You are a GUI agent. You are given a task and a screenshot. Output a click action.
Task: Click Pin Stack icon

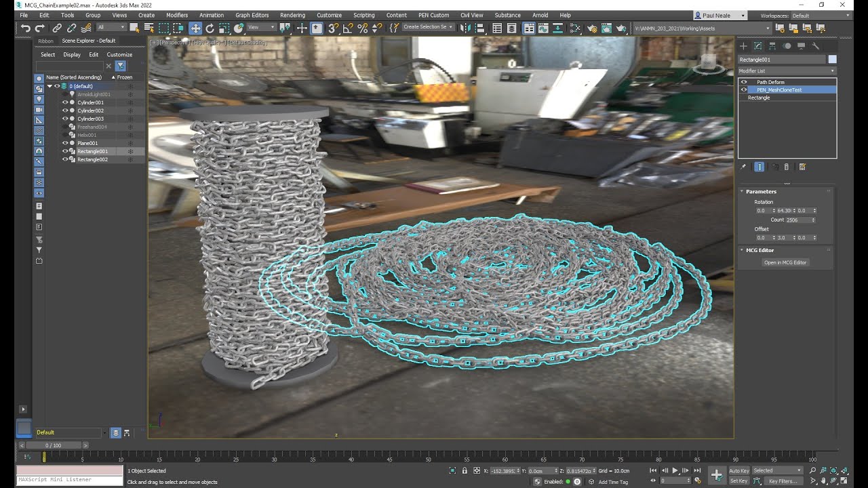(743, 167)
